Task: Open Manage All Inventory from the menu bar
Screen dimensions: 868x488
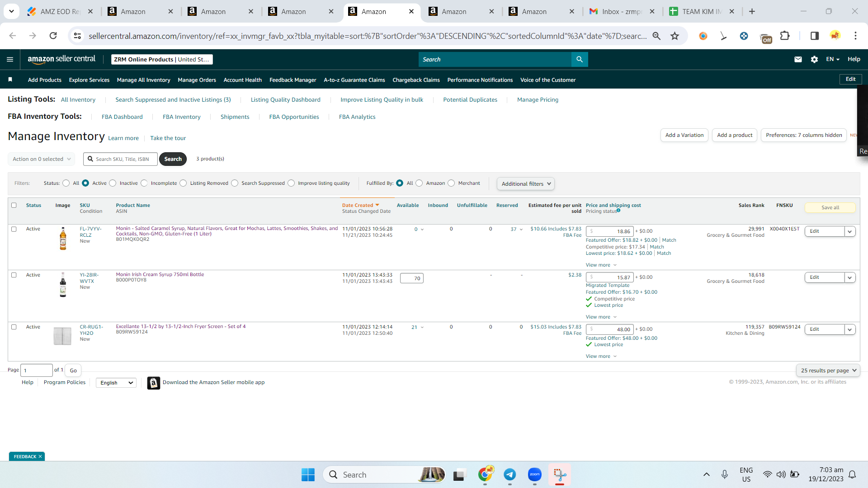Action: point(143,80)
